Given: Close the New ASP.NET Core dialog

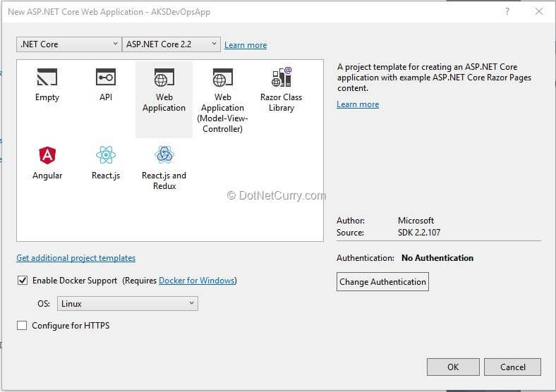Looking at the screenshot, I should (x=539, y=11).
